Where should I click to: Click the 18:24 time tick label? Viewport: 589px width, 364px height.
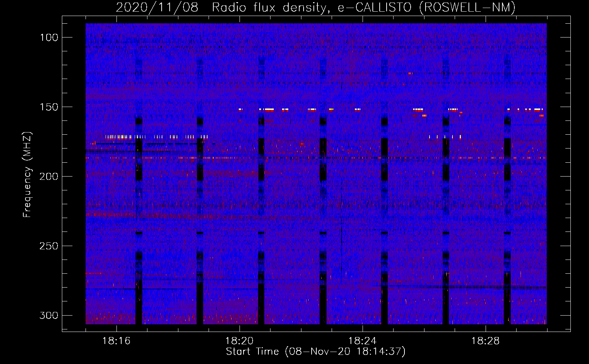[362, 341]
